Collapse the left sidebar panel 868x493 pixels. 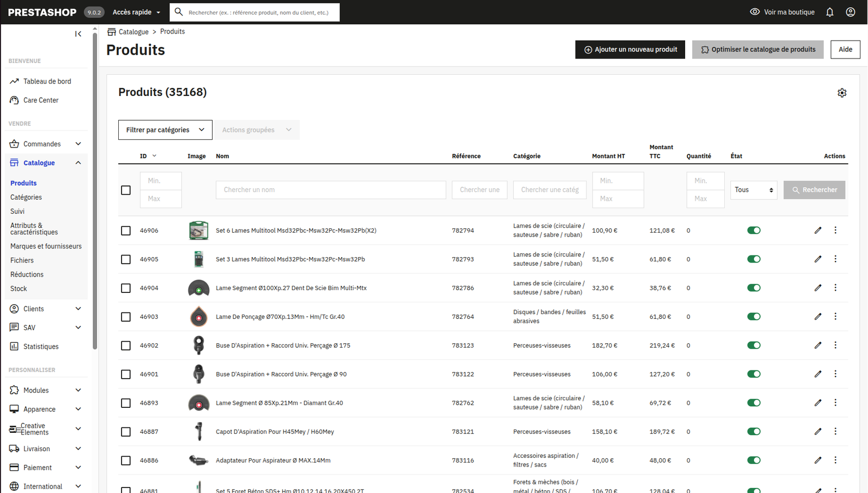tap(78, 34)
